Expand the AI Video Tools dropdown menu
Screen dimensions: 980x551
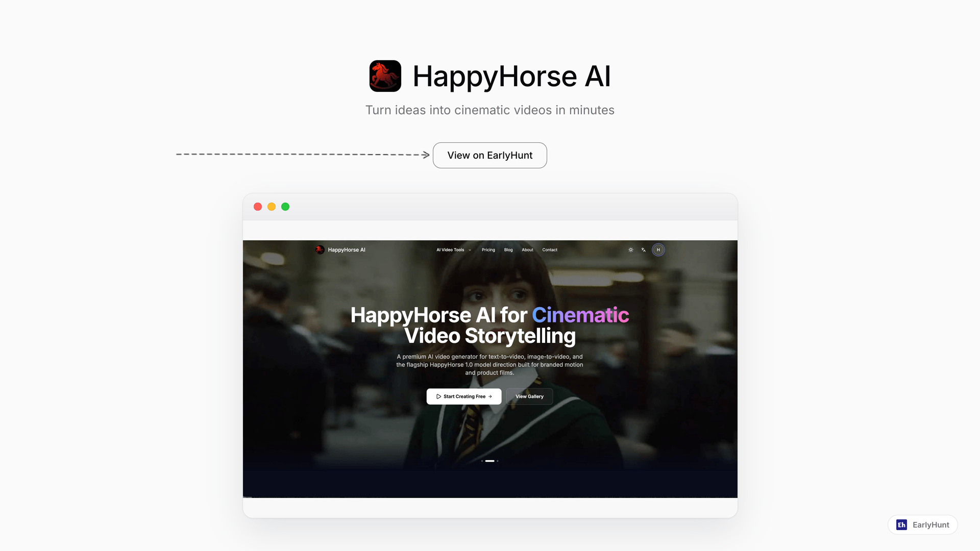pos(454,249)
